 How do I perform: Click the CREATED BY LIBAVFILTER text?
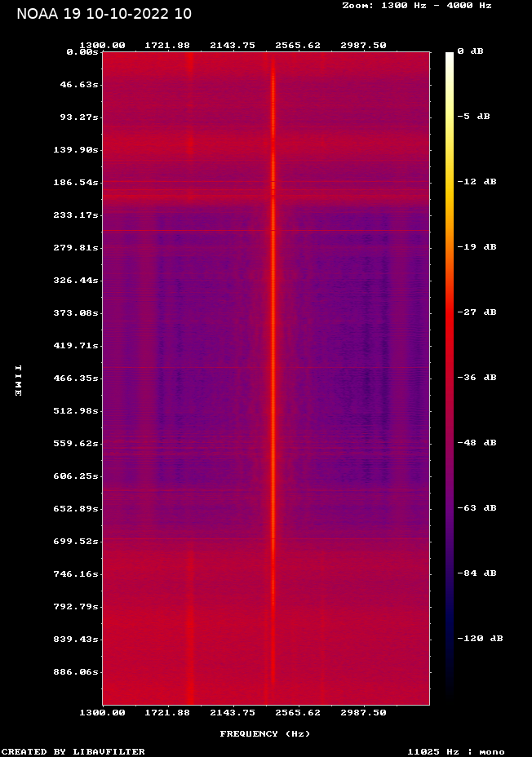(73, 751)
